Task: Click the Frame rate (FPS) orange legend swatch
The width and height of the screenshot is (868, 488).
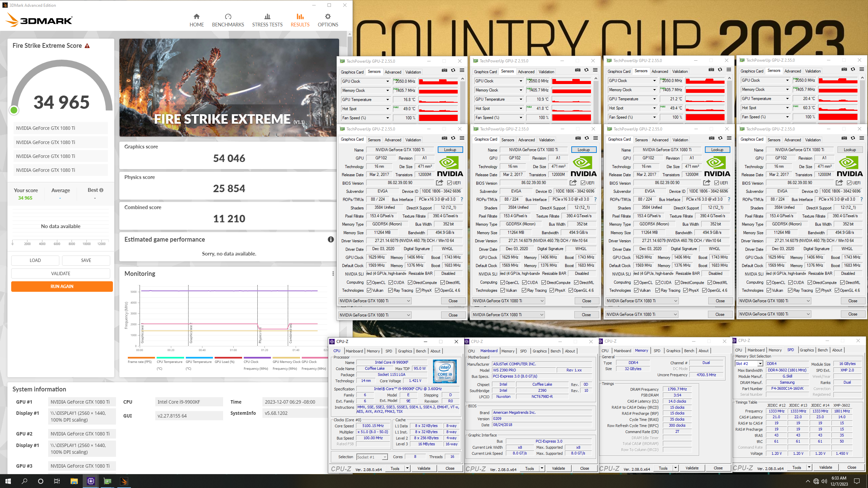Action: pyautogui.click(x=141, y=358)
